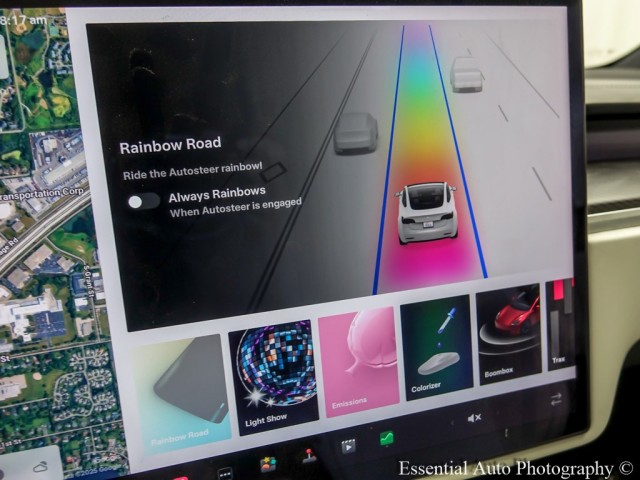Image resolution: width=640 pixels, height=480 pixels.
Task: Tap the cloud weather button on map
Action: pos(40,467)
